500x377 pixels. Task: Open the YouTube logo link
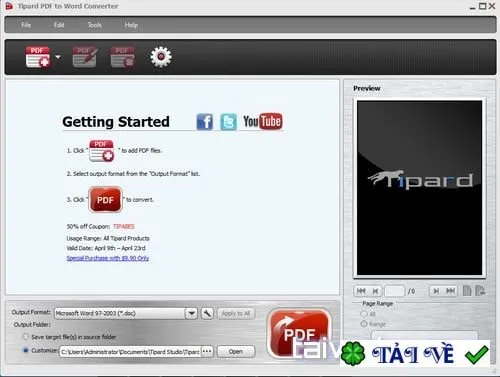(x=263, y=121)
